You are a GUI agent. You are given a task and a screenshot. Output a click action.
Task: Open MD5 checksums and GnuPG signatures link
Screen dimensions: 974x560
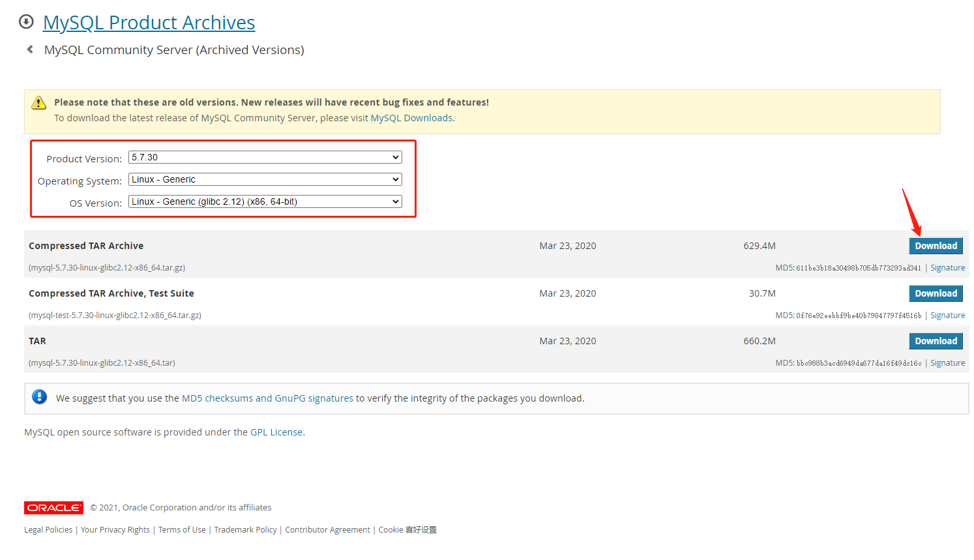(x=267, y=398)
